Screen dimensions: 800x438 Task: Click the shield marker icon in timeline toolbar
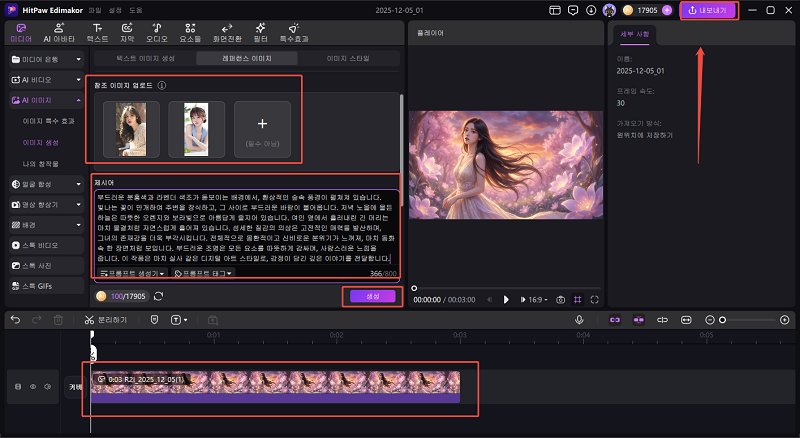point(155,320)
